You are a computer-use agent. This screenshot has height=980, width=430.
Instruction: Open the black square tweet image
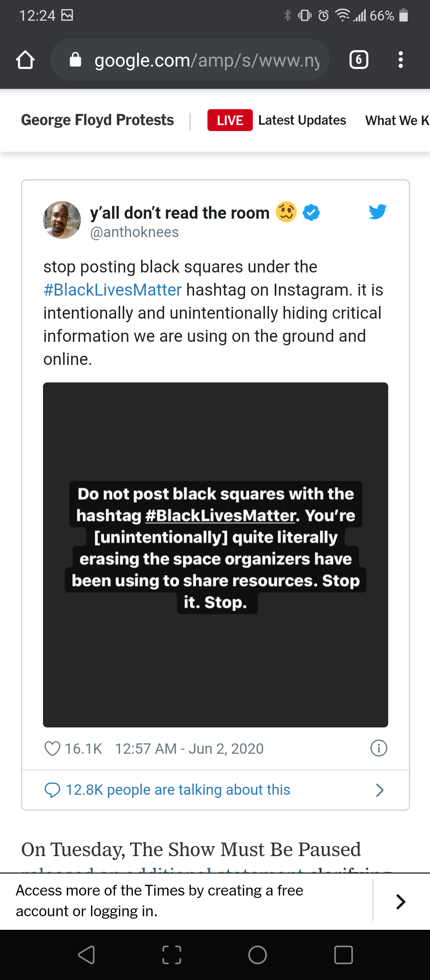tap(215, 555)
